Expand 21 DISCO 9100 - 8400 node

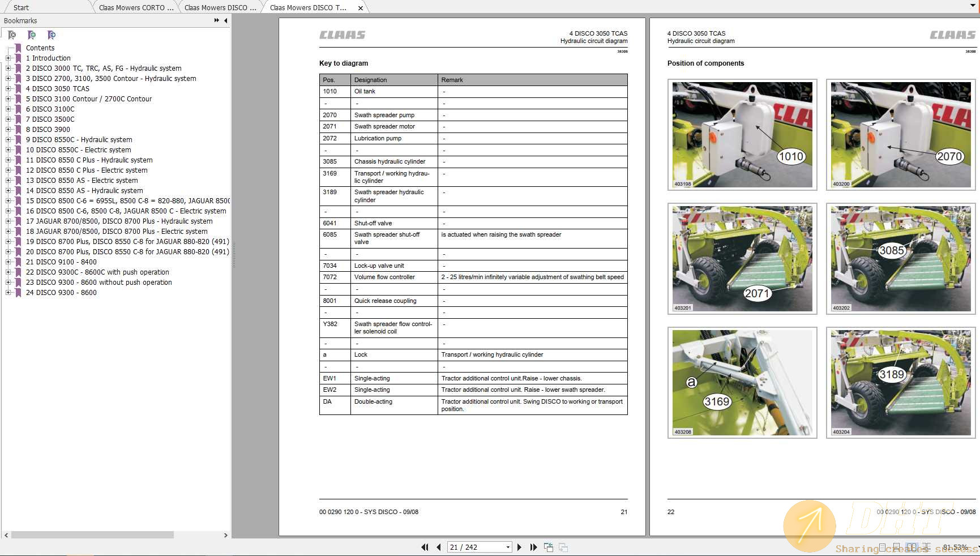(x=8, y=262)
